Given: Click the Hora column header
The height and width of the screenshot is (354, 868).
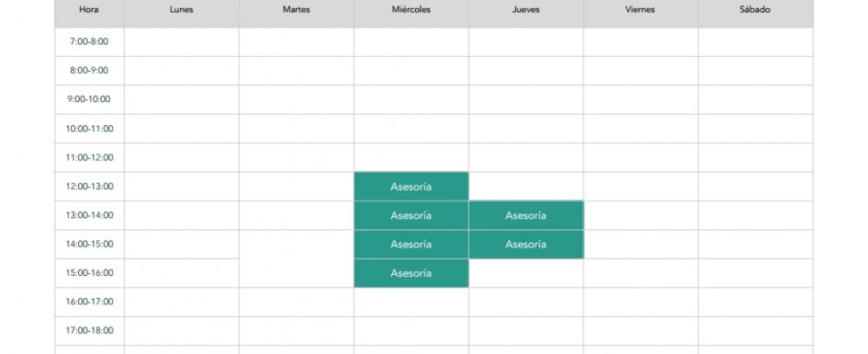Looking at the screenshot, I should point(89,10).
